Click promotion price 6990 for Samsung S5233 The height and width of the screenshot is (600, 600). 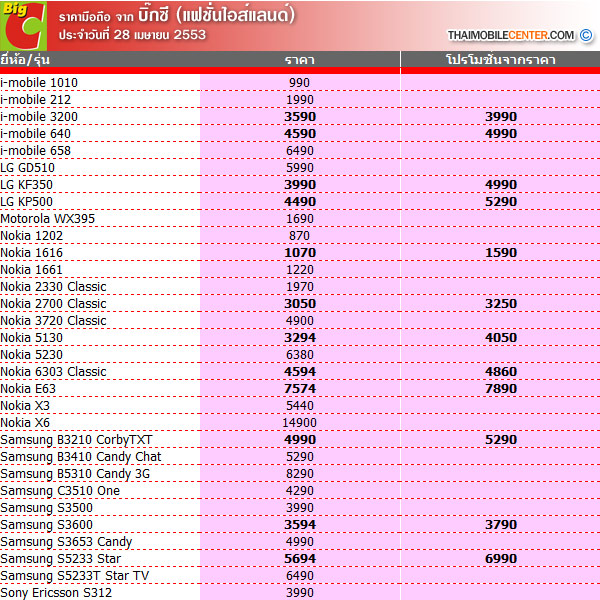tap(501, 559)
